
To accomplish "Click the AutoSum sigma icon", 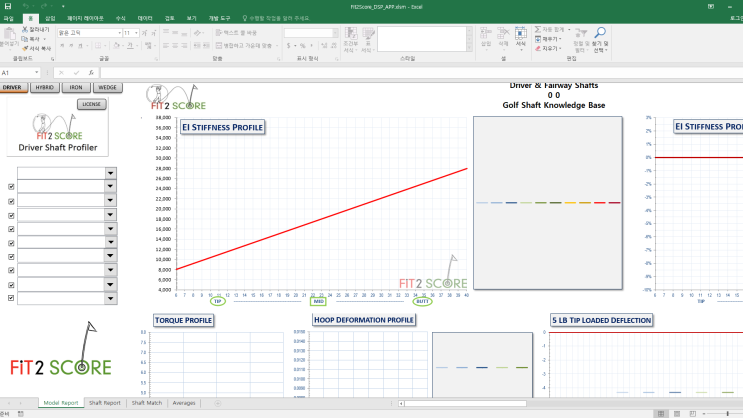I will (538, 29).
